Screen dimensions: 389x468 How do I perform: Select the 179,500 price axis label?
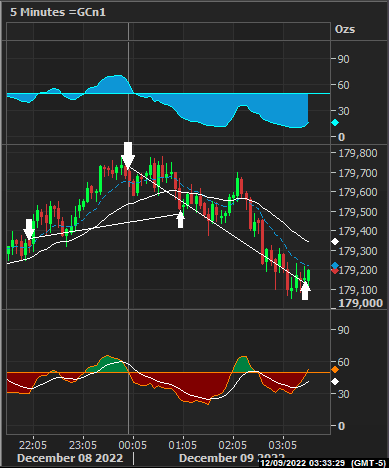pyautogui.click(x=358, y=212)
